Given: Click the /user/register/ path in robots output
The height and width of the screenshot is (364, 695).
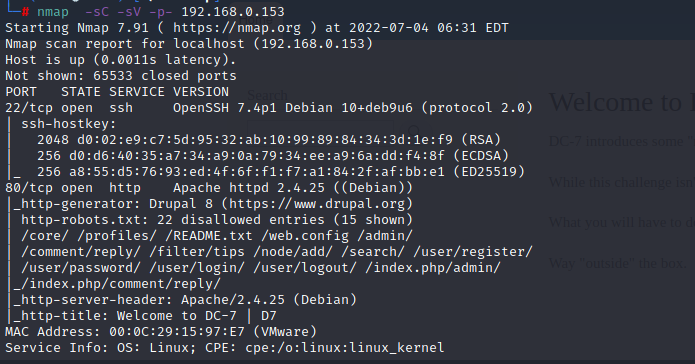Looking at the screenshot, I should pos(472,252).
